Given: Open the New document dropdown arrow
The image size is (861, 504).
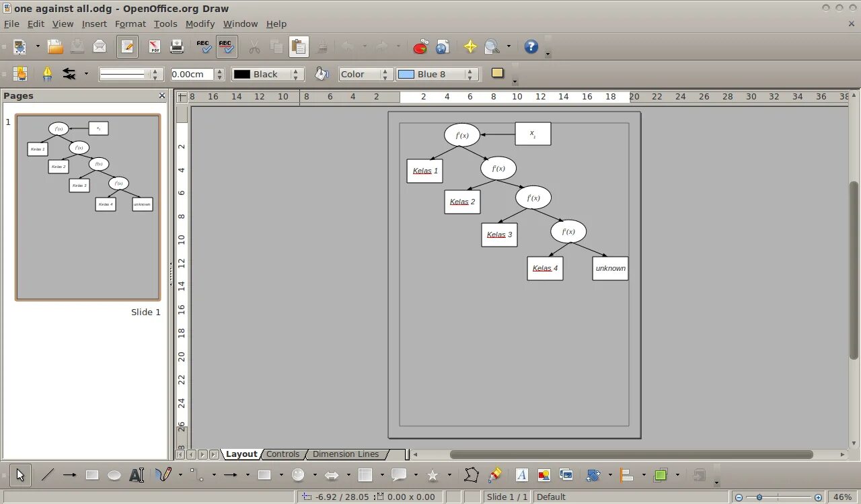Looking at the screenshot, I should click(38, 46).
